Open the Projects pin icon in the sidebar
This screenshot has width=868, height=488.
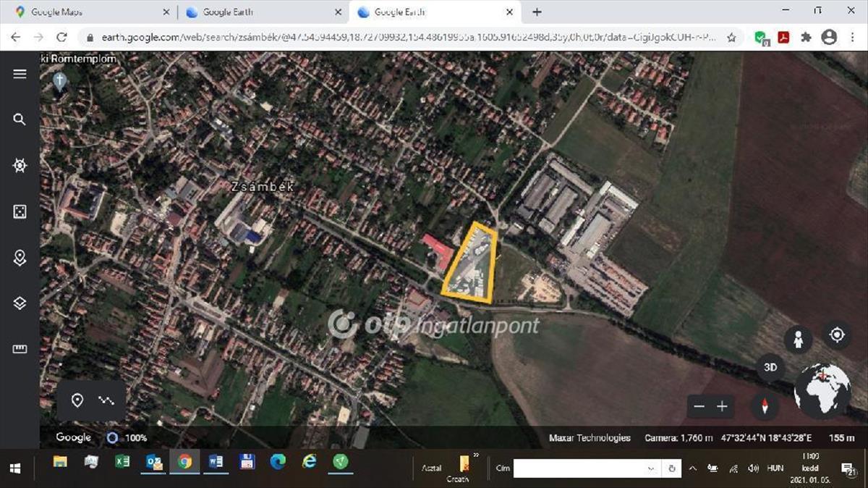[20, 257]
